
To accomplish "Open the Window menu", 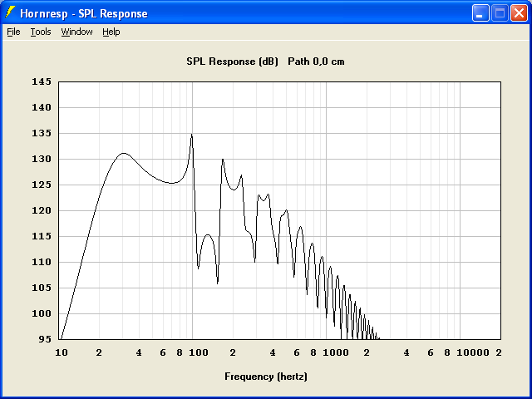I will pos(76,32).
